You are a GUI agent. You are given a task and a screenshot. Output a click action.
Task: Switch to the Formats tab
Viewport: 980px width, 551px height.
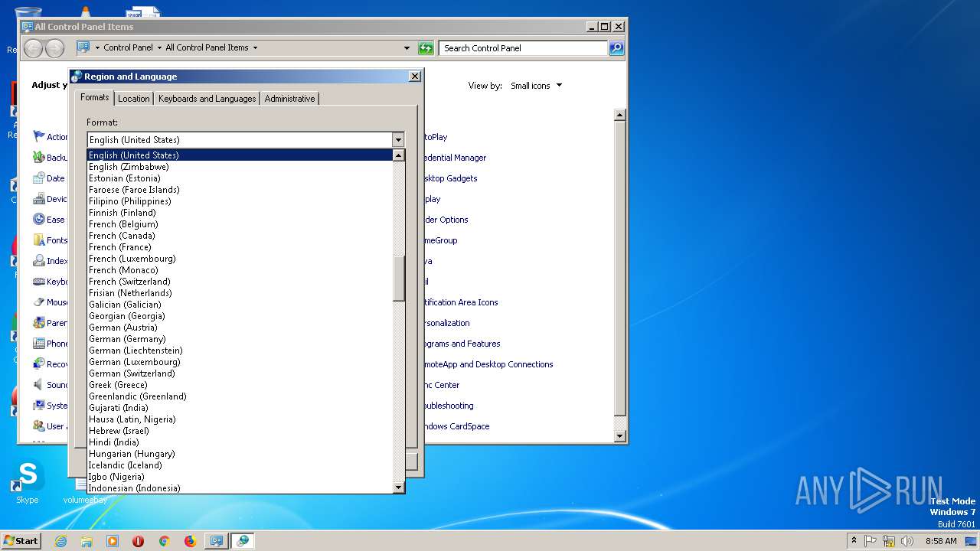tap(95, 97)
